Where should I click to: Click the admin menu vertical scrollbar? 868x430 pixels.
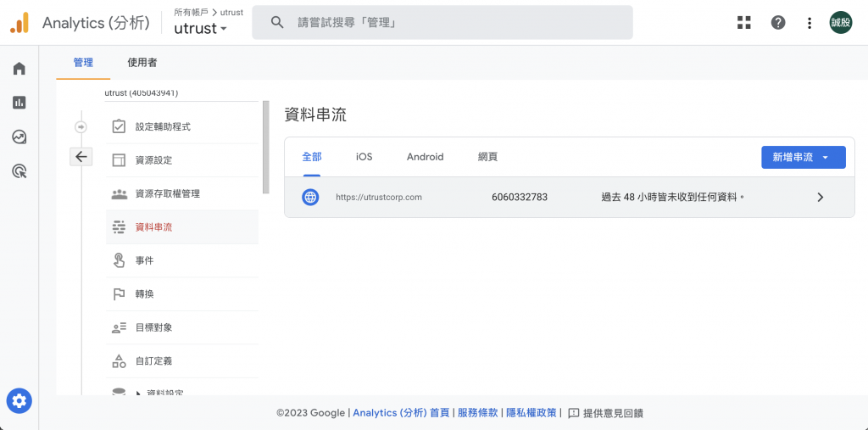point(266,147)
